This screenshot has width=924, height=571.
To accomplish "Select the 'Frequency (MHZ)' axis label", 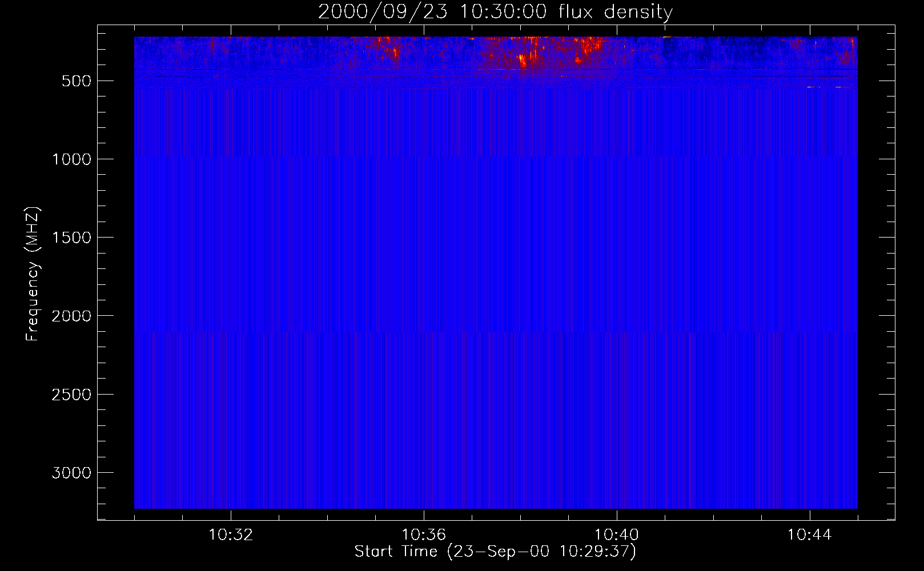I will [x=33, y=274].
